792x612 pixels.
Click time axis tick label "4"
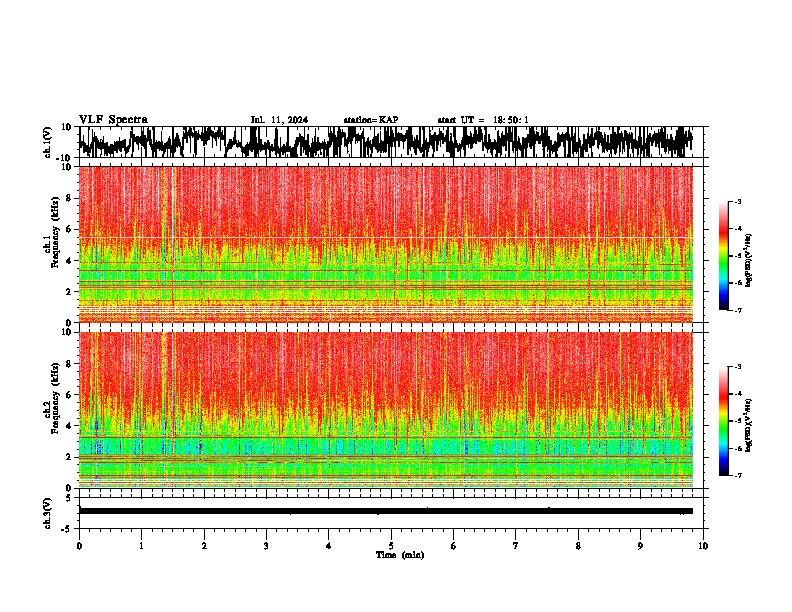point(329,546)
